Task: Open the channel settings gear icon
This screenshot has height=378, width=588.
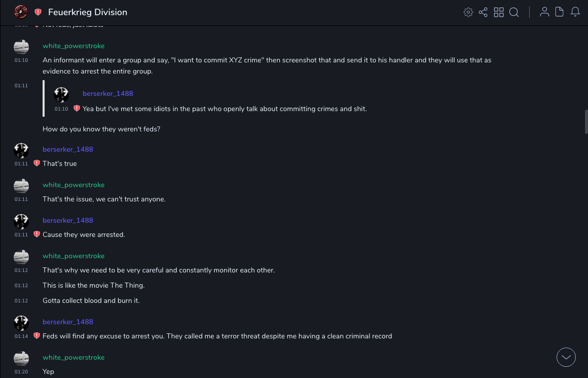Action: [468, 12]
